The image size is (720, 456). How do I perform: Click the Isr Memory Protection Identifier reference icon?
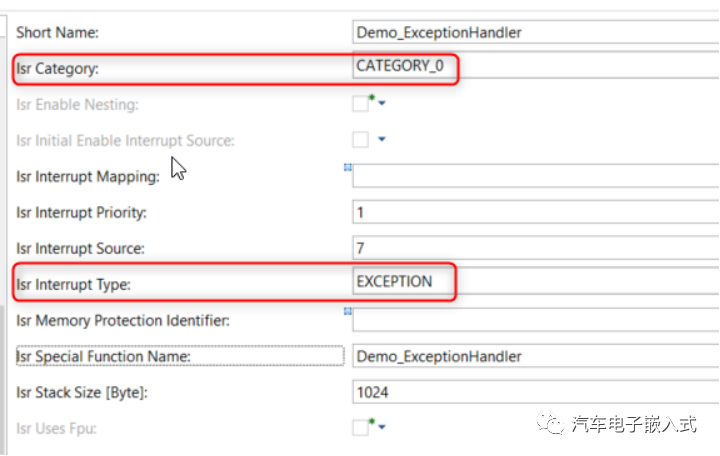348,311
